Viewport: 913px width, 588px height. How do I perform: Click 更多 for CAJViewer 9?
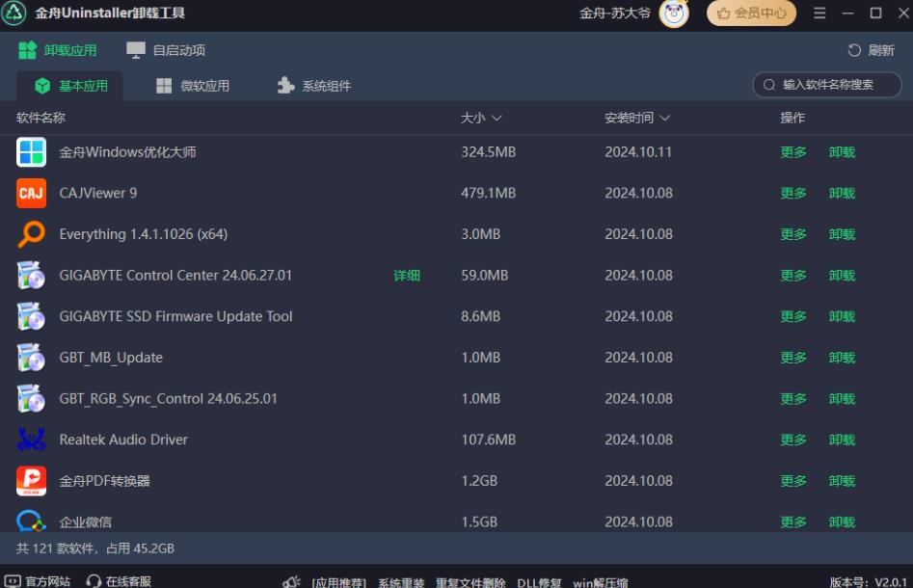793,194
